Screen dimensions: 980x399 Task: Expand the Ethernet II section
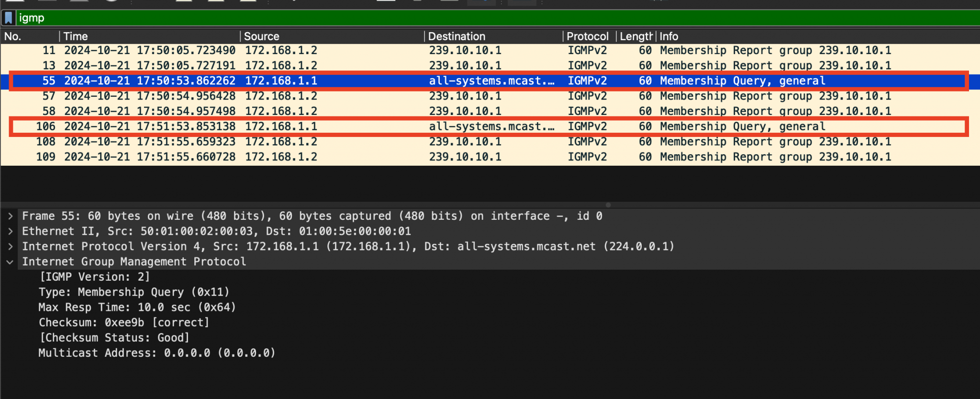pos(10,232)
